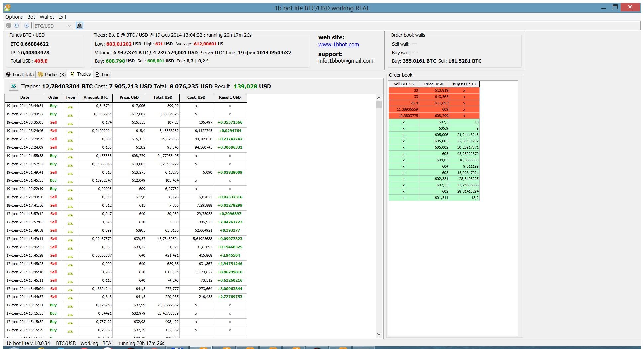Click the grey start bot circle icon
The height and width of the screenshot is (349, 644).
[9, 25]
